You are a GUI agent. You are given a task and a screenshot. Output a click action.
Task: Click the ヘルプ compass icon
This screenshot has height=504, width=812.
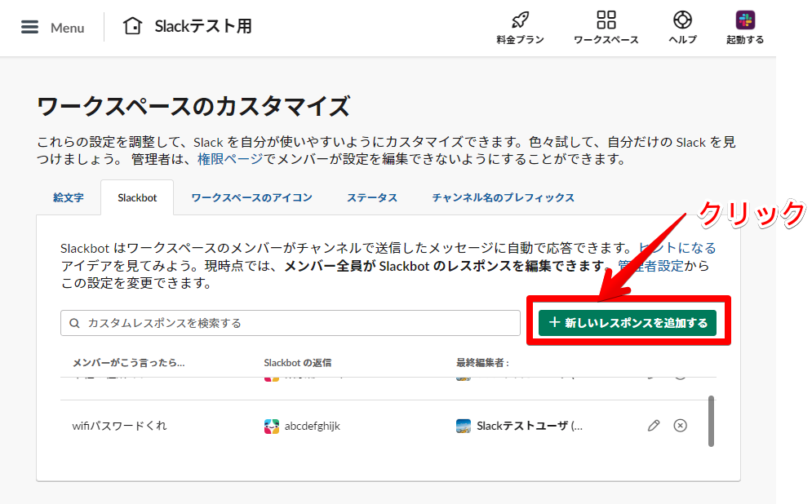[682, 19]
